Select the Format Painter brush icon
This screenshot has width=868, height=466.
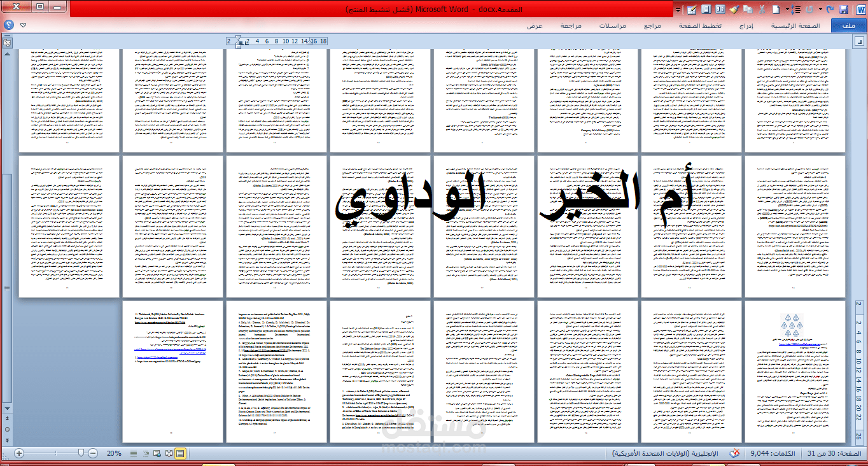pyautogui.click(x=734, y=10)
